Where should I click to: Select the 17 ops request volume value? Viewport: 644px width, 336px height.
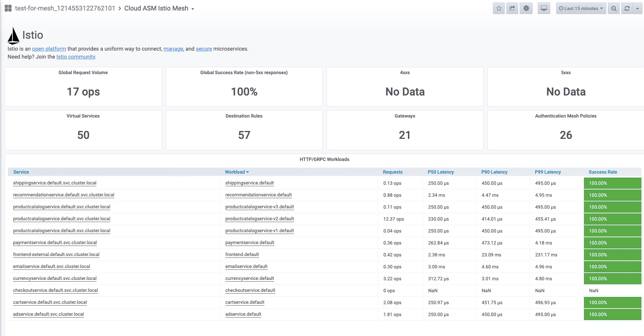(x=83, y=92)
